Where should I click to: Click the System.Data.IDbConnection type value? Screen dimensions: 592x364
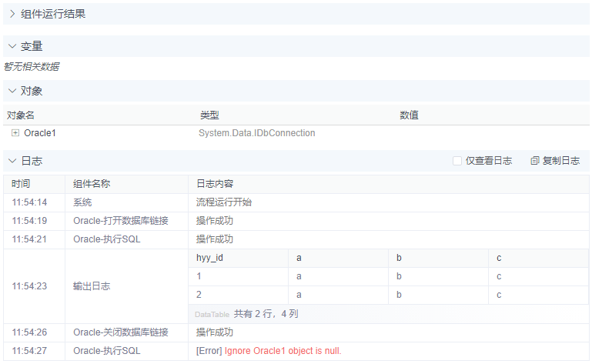[x=257, y=133]
